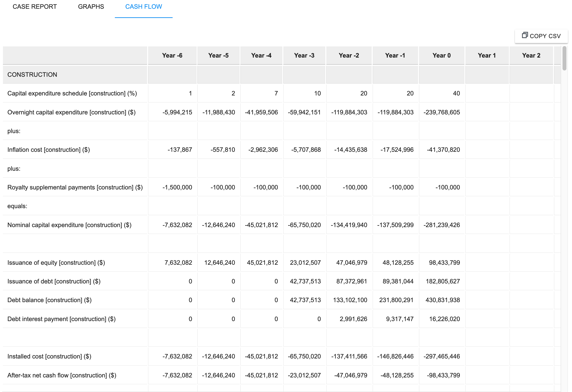Click the -1,500,000 royalty supplemental payment cell

177,187
